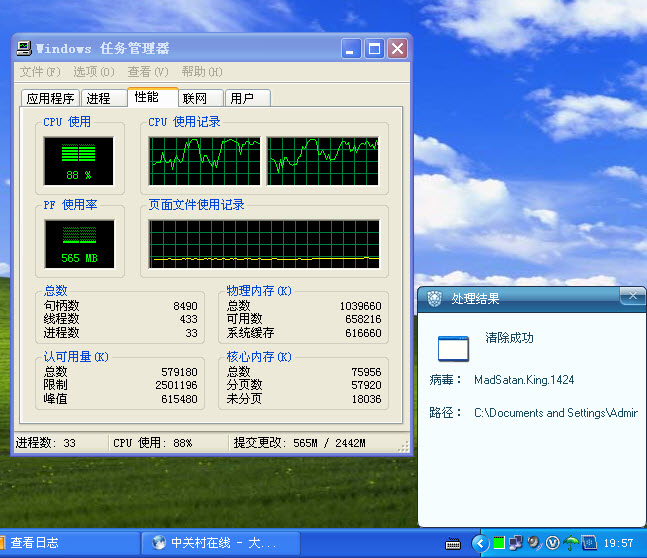
Task: Click the green umbrella antivirus tray icon
Action: click(571, 543)
